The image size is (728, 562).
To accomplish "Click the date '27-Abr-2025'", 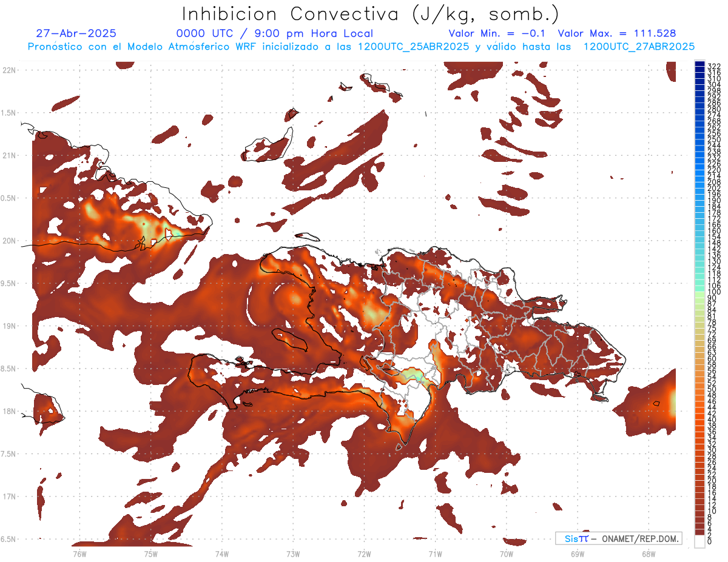I will coord(76,33).
